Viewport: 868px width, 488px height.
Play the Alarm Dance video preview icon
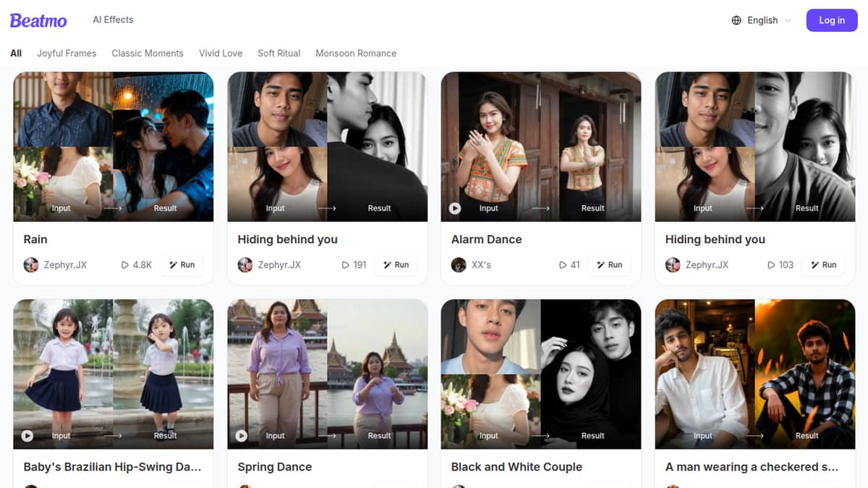coord(455,209)
